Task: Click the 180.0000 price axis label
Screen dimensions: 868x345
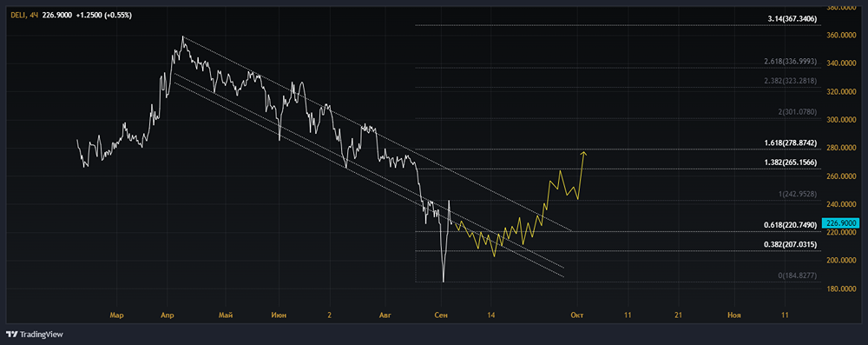Action: (841, 289)
